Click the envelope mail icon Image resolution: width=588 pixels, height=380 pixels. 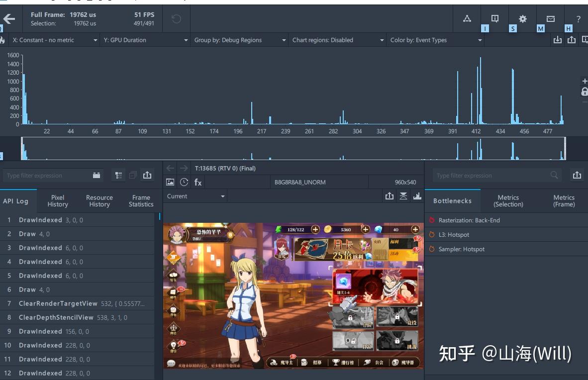[x=551, y=19]
